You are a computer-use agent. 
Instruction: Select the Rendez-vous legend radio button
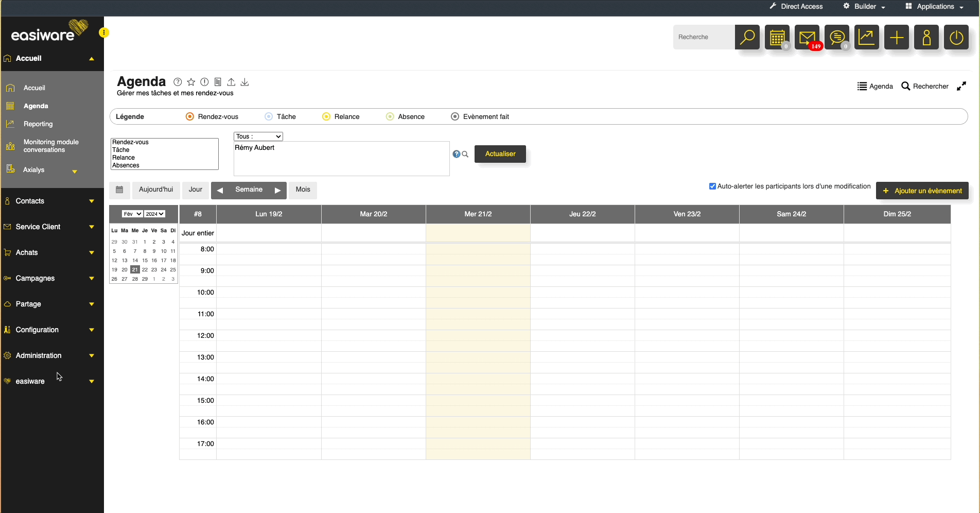tap(190, 117)
